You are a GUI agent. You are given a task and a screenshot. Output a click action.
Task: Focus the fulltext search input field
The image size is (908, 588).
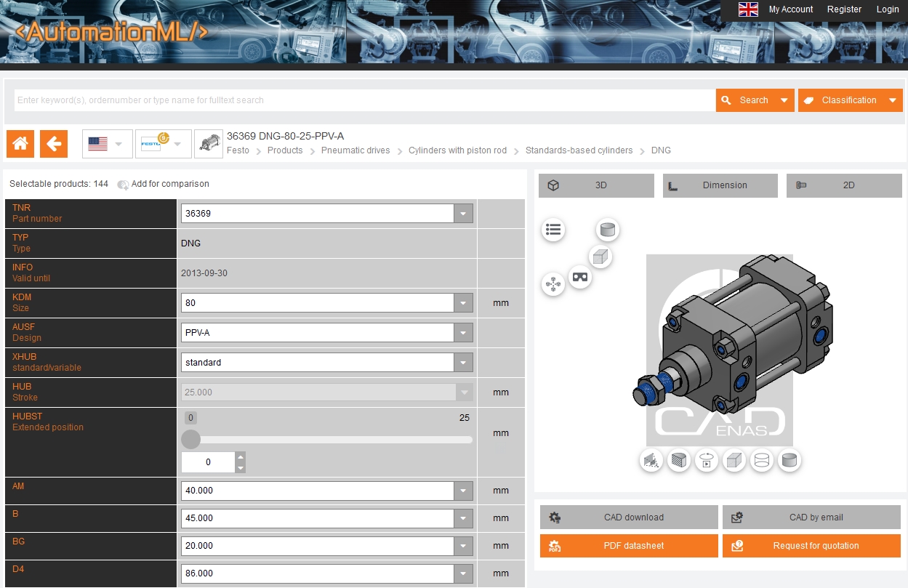point(363,100)
